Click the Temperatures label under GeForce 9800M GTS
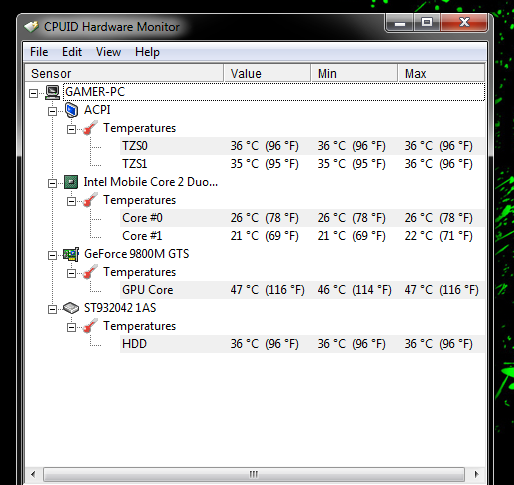Image resolution: width=514 pixels, height=485 pixels. 139,272
